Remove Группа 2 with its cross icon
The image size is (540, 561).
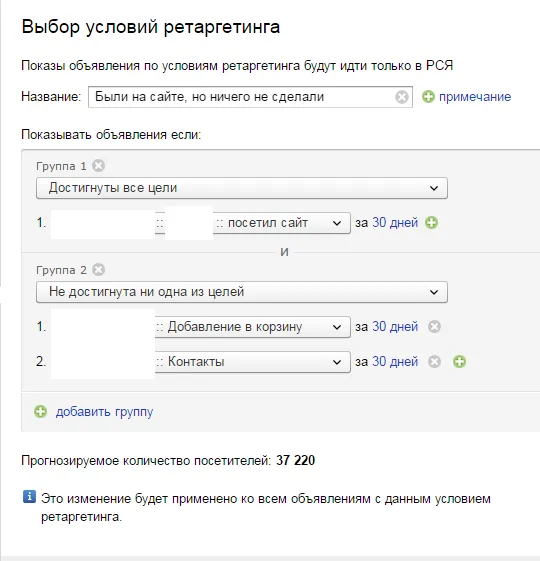(x=98, y=269)
